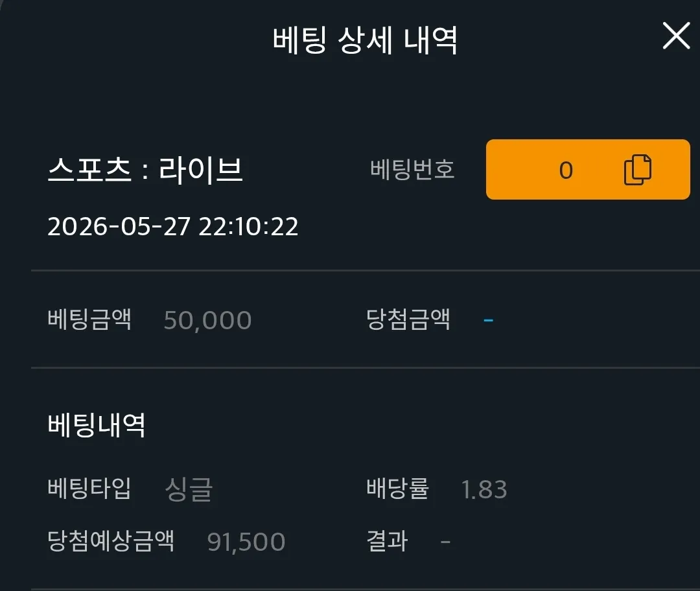Select the bet amount 50,000
The image size is (700, 591).
pyautogui.click(x=207, y=321)
